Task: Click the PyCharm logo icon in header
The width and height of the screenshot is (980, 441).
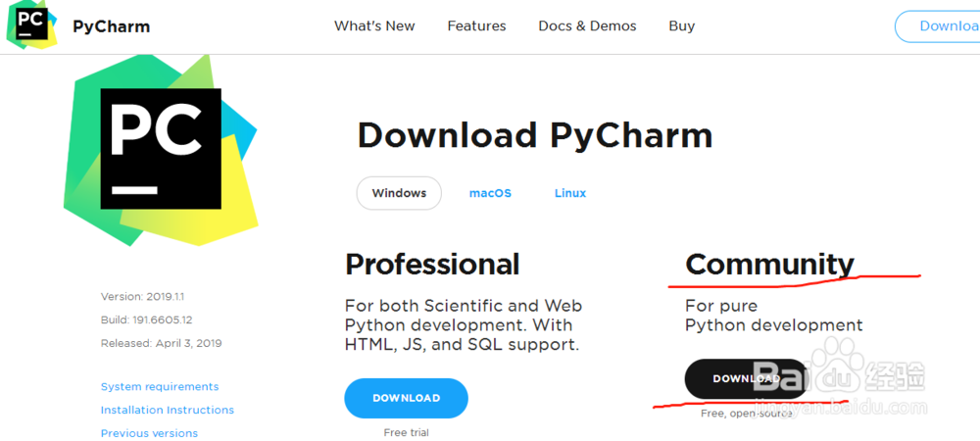Action: [31, 24]
